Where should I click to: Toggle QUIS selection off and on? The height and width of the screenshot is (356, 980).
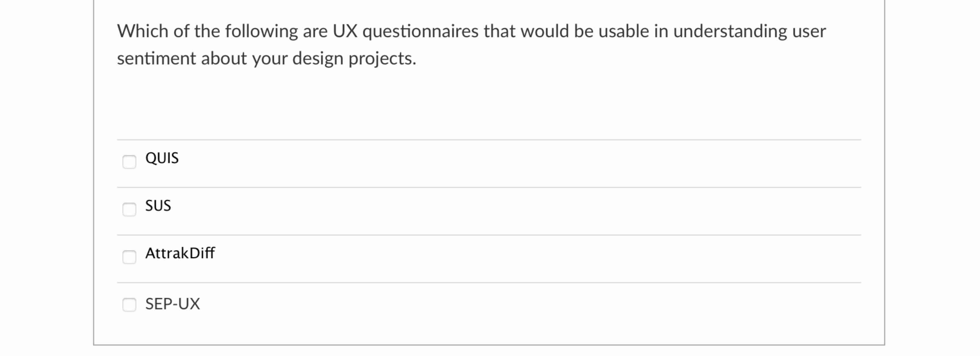click(x=129, y=162)
